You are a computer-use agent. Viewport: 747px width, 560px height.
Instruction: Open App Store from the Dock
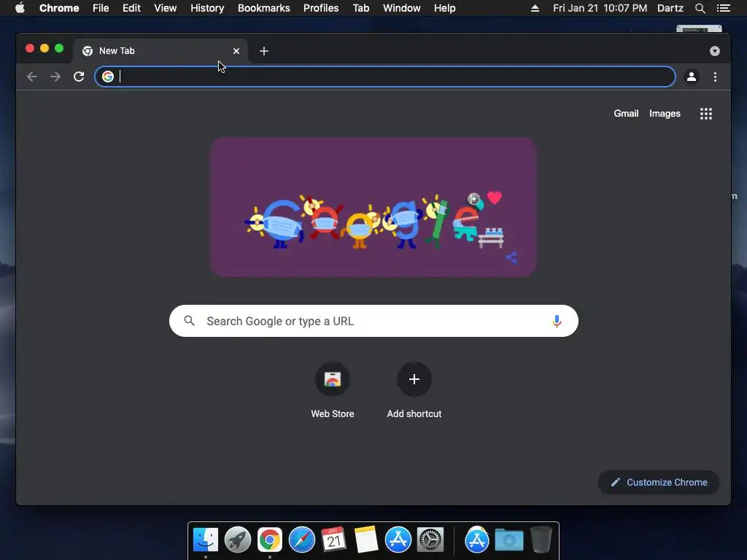[x=398, y=540]
